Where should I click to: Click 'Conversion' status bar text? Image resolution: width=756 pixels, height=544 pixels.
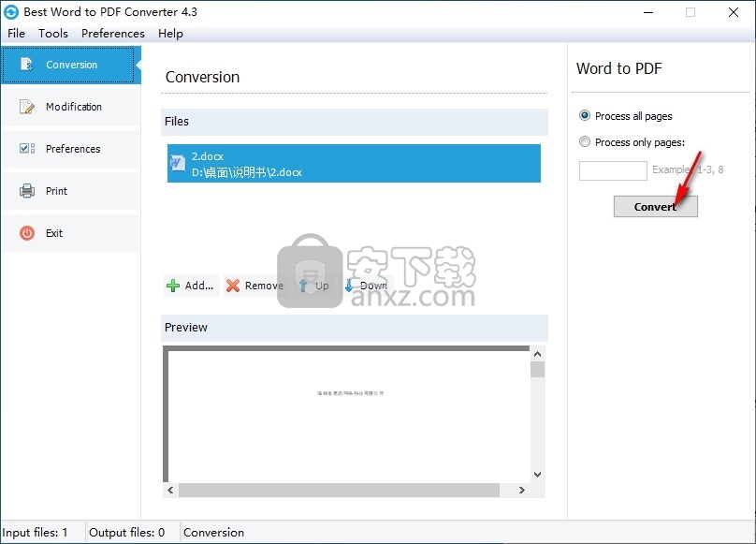(213, 533)
